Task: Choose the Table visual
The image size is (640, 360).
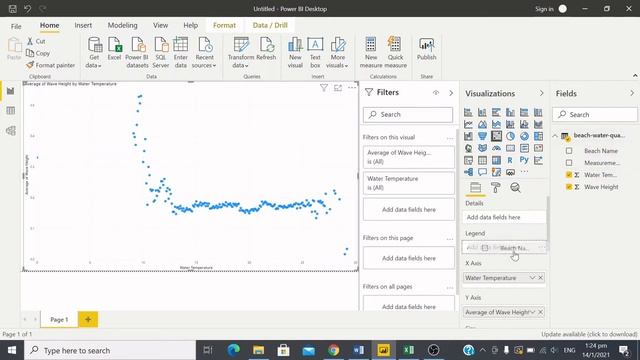Action: (482, 160)
